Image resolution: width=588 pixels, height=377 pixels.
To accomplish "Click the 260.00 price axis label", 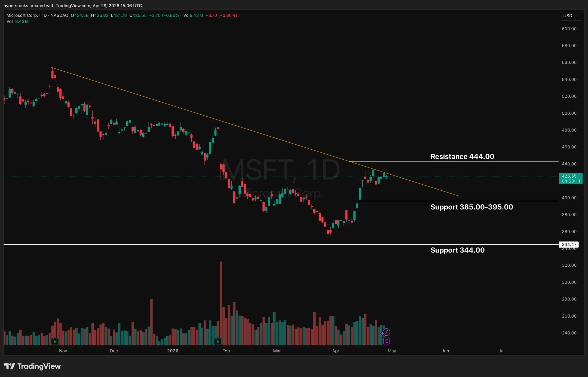I will 569,316.
